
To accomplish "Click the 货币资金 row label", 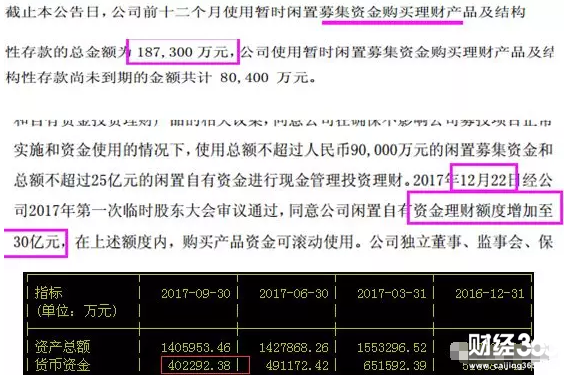I will click(63, 365).
